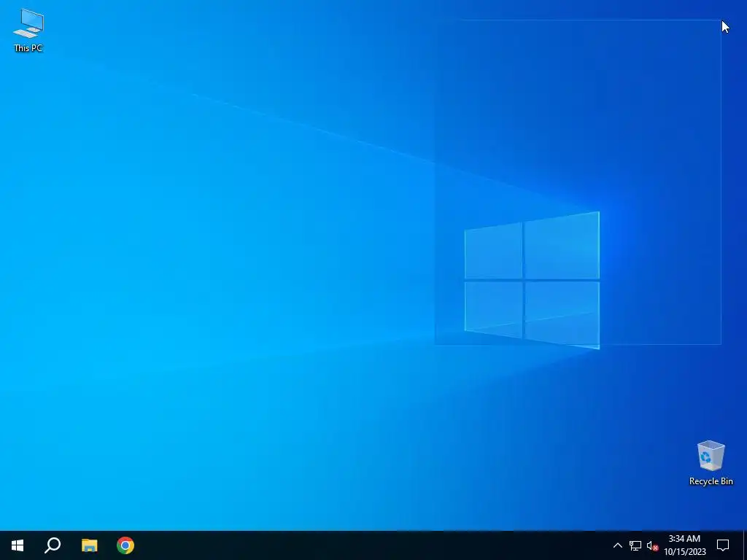Select the This PC desktop icon

coord(28,30)
